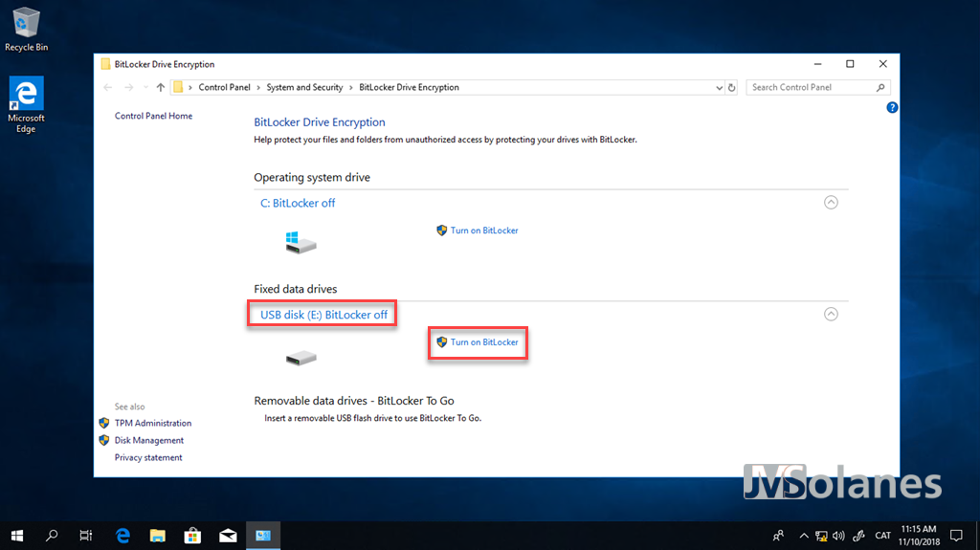Open the Privacy statement link
The image size is (980, 550).
pos(148,457)
